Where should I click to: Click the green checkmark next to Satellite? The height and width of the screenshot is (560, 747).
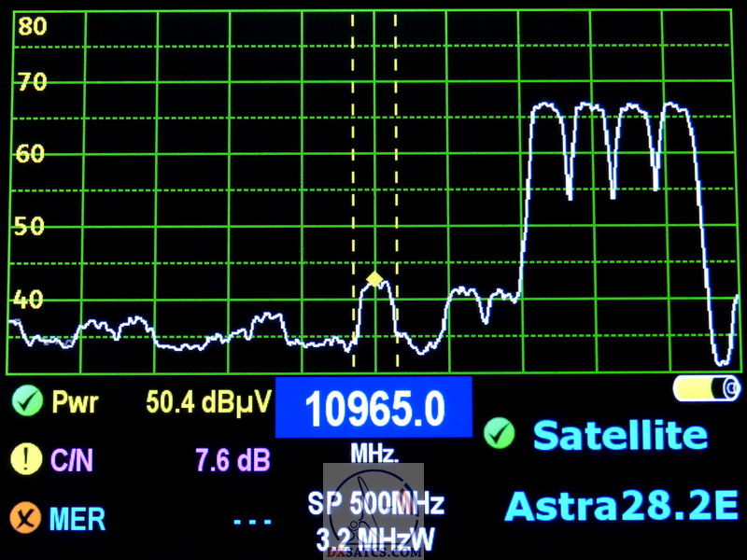click(500, 433)
